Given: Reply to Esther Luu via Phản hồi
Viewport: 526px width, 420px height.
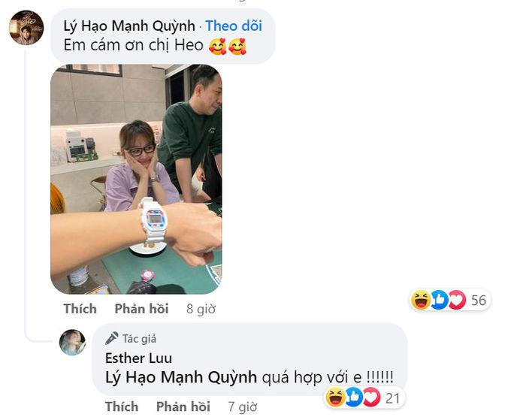Looking at the screenshot, I should click(183, 406).
